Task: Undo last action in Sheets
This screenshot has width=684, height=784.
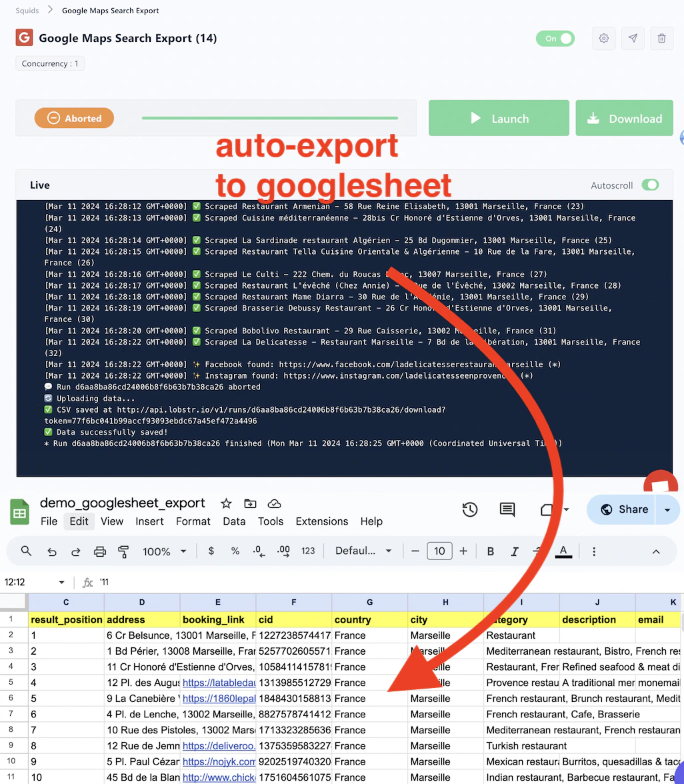Action: click(x=51, y=551)
